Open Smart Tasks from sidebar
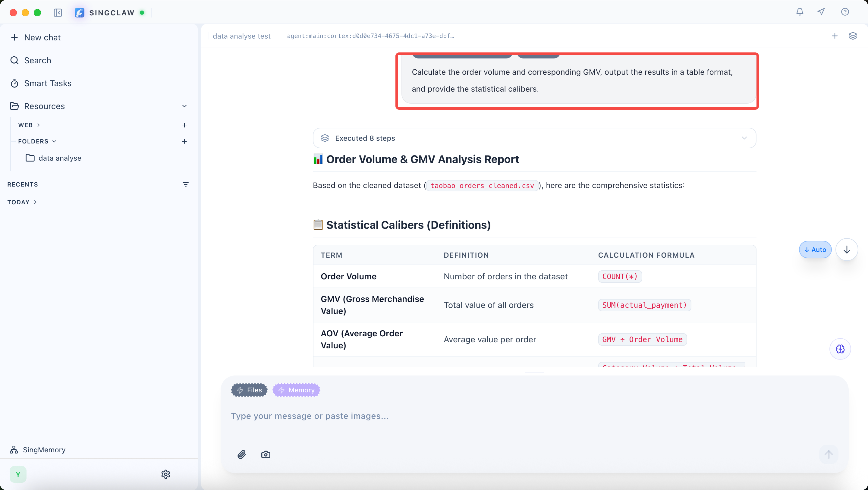Image resolution: width=868 pixels, height=490 pixels. pyautogui.click(x=48, y=83)
